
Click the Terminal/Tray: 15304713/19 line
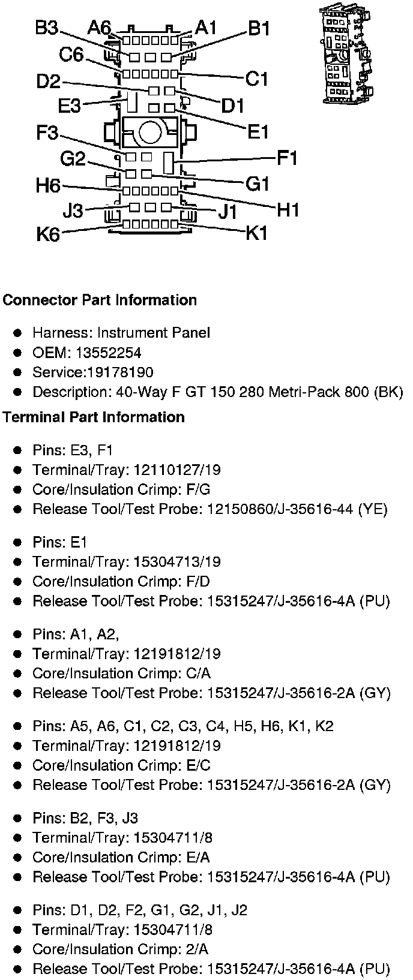click(x=127, y=562)
